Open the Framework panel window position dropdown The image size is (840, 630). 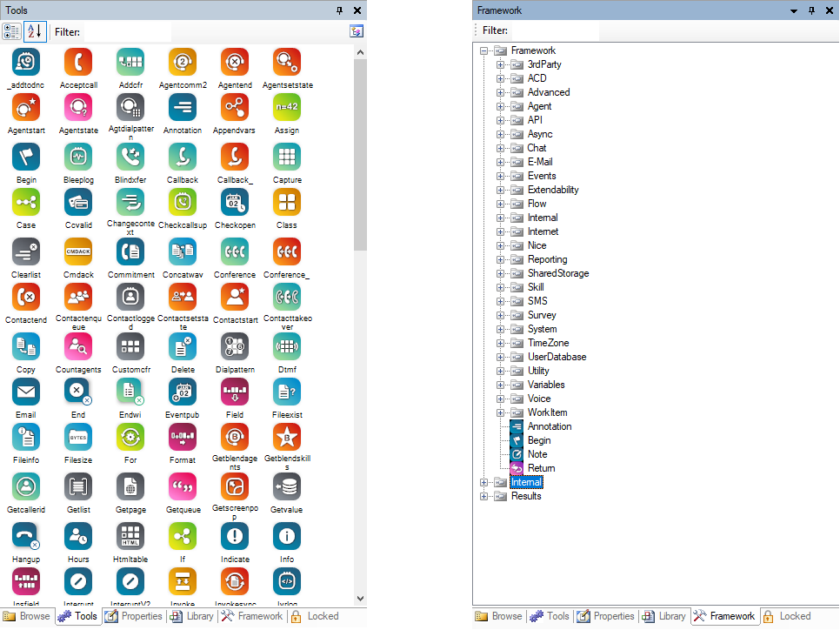click(794, 10)
